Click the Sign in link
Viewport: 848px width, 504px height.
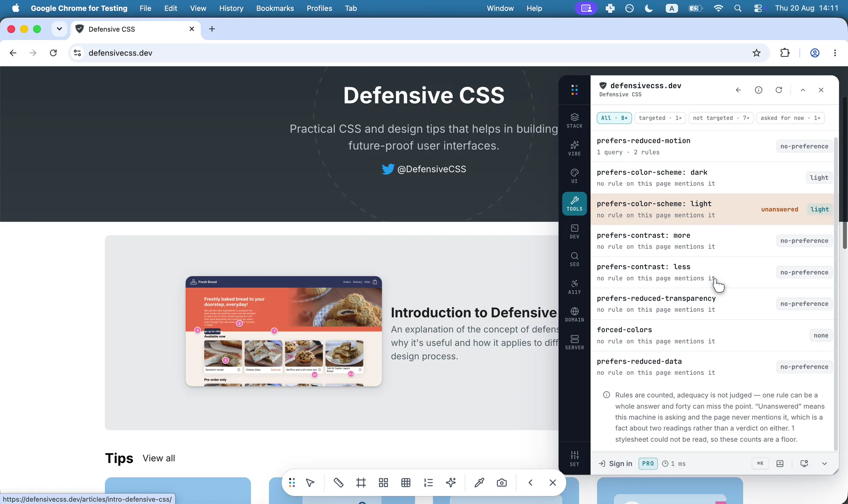coord(615,464)
